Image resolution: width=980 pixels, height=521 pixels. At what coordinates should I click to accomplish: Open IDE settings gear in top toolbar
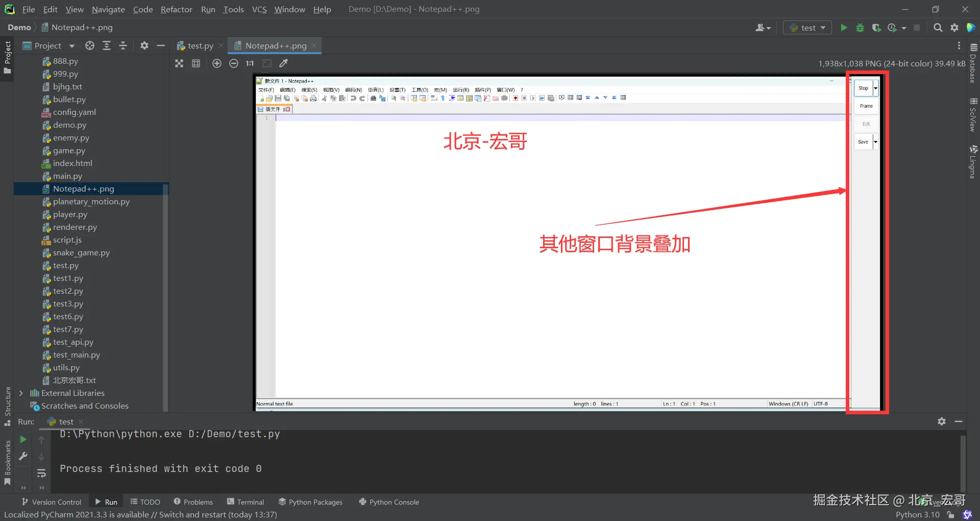coord(954,28)
